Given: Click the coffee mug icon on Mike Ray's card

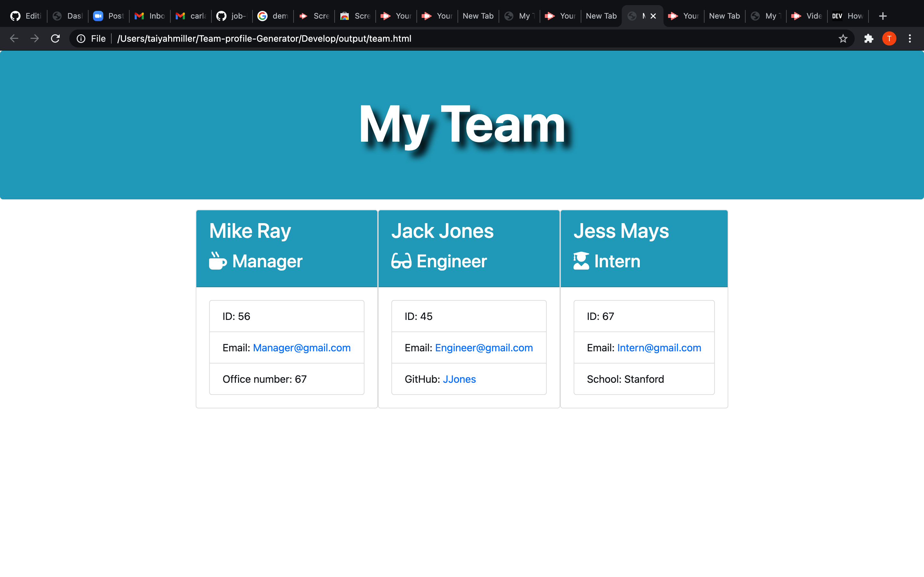Looking at the screenshot, I should tap(217, 261).
